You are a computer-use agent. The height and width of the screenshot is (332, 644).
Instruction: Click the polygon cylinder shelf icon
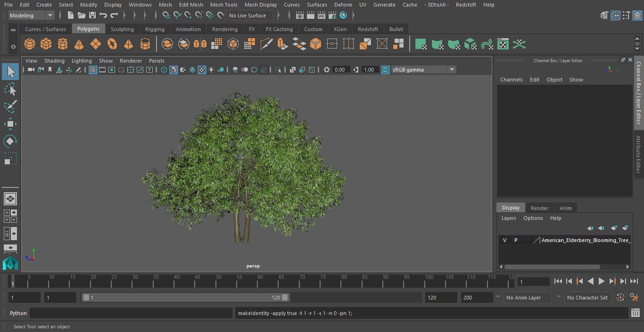point(63,44)
